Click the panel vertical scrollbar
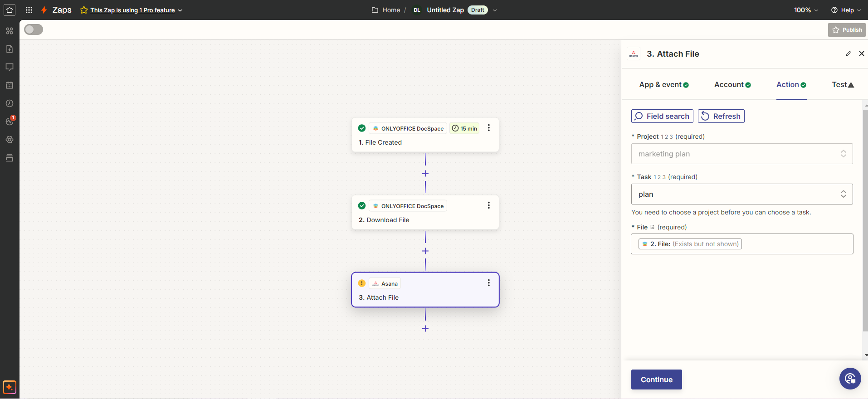Viewport: 868px width, 399px height. [x=865, y=220]
